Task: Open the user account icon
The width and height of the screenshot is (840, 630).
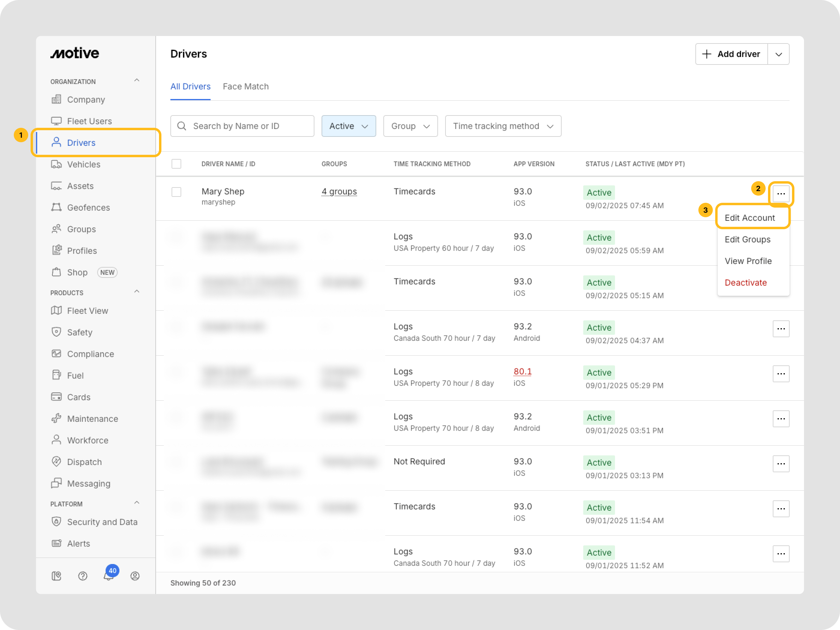Action: click(135, 576)
